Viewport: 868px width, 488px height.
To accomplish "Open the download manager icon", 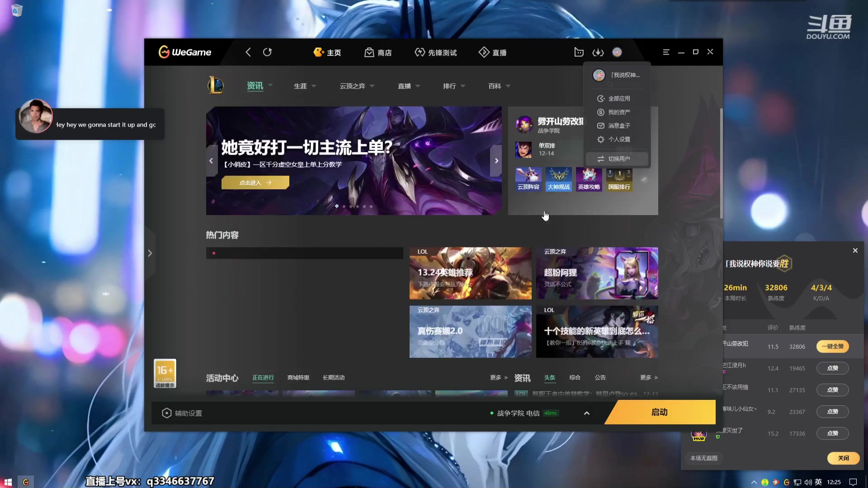I will (x=598, y=52).
